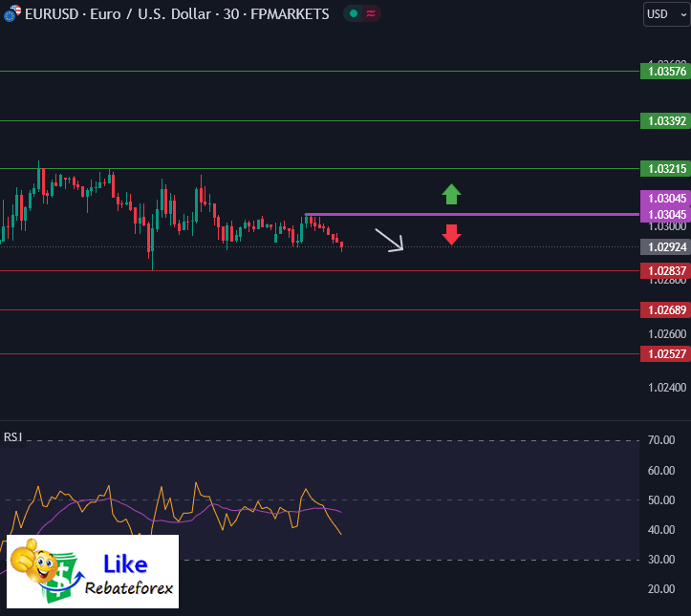
Task: Click the EURUSD symbol flag icon
Action: 11,13
